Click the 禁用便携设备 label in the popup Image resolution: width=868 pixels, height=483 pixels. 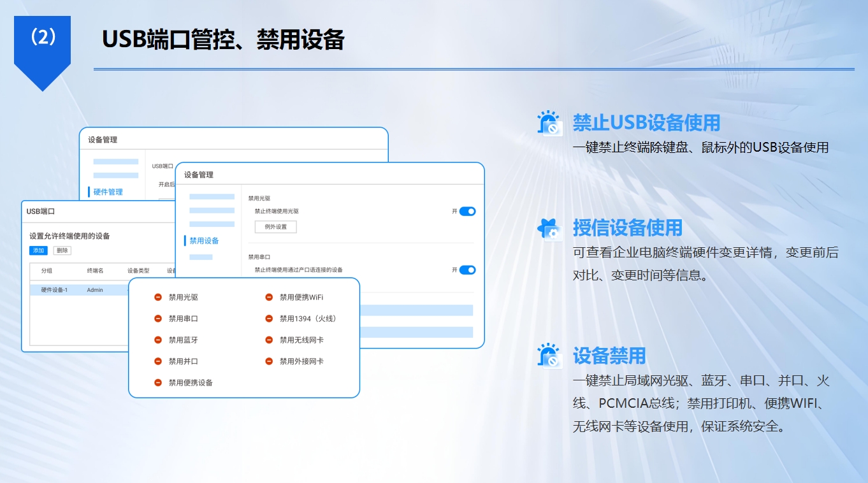coord(191,383)
